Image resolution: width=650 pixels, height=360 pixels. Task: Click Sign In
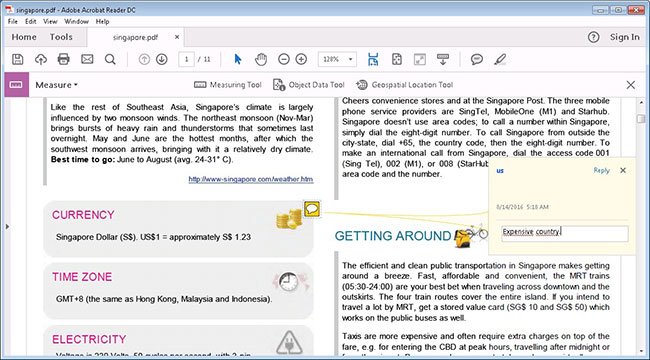tap(624, 37)
